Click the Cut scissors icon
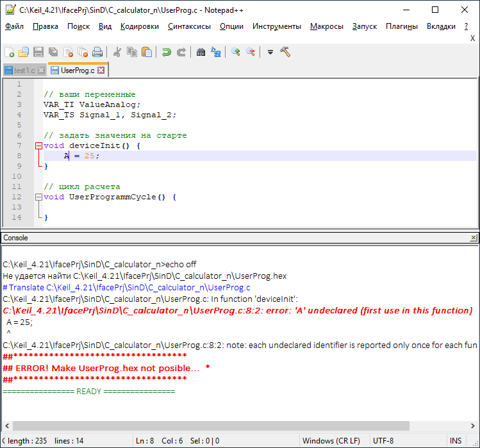Viewport: 480px width, 448px height. (x=117, y=53)
